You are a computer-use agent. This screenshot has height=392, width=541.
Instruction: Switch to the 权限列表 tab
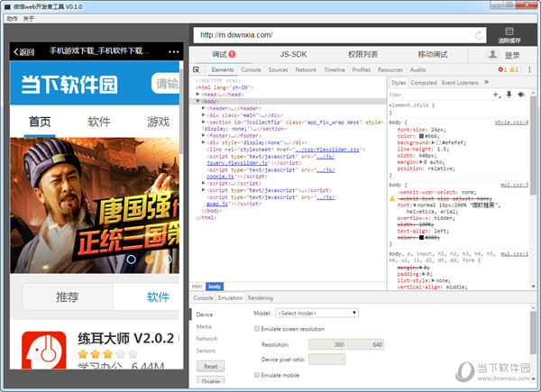click(362, 54)
